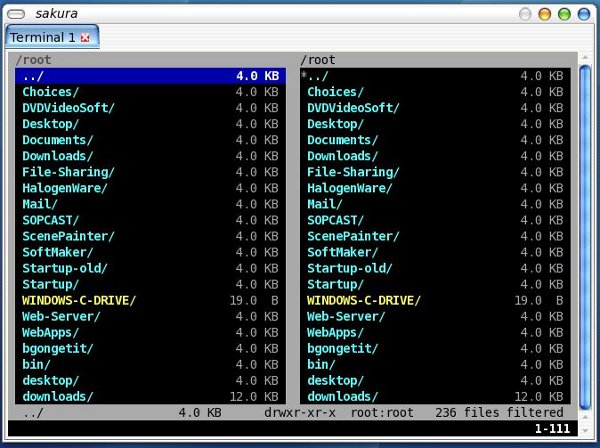
Task: Select File-Sharing/ in the left pane
Action: (x=150, y=172)
